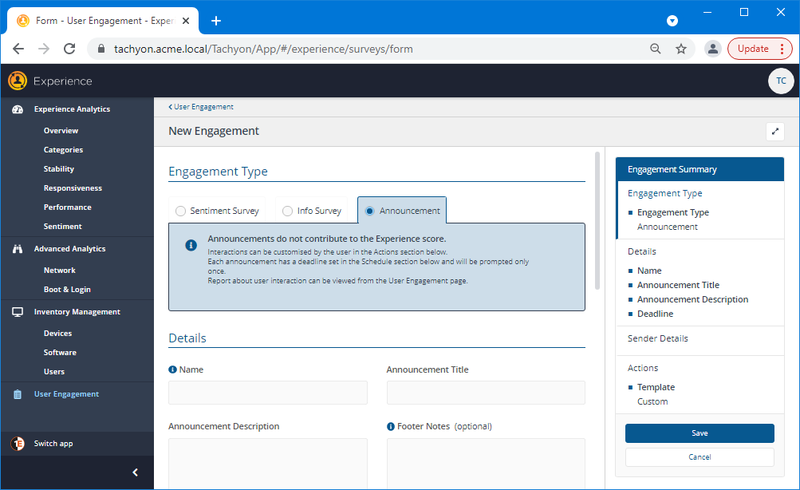
Task: Bookmark this page with the star
Action: click(681, 49)
